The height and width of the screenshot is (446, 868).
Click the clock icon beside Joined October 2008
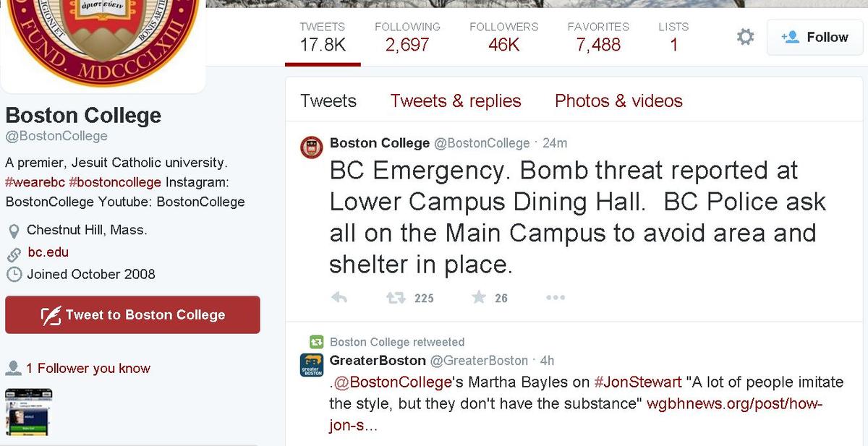tap(13, 275)
